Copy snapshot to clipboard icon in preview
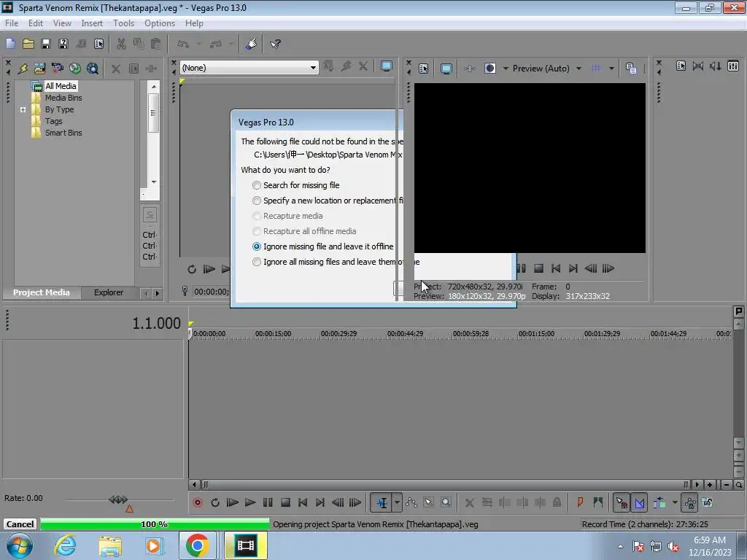Image resolution: width=747 pixels, height=560 pixels. coord(631,69)
